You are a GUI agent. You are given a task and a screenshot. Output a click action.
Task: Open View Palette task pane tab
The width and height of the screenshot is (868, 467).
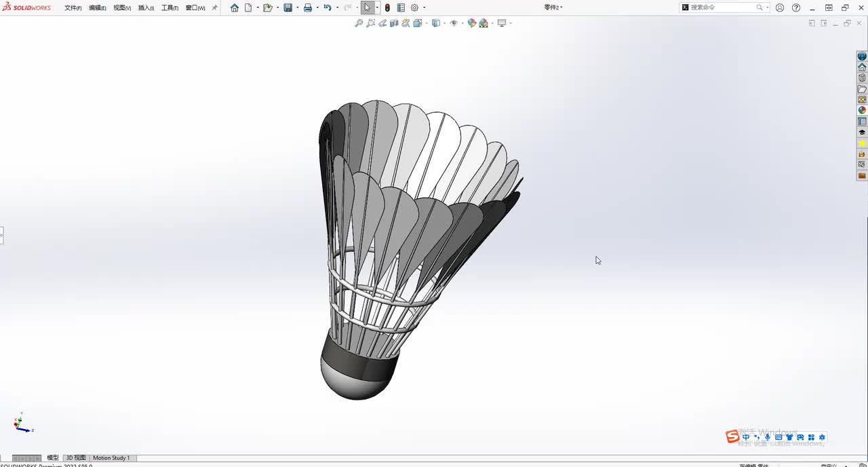862,100
